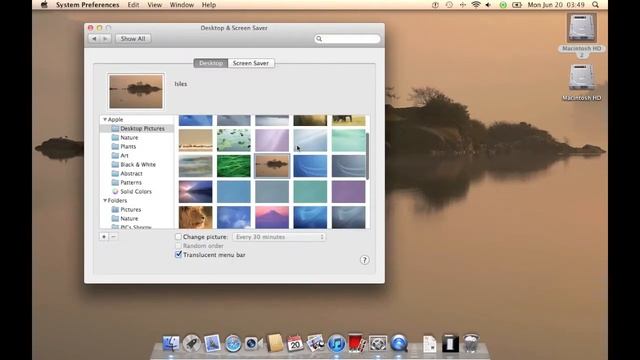Open Safari compass icon in Dock

tap(233, 343)
